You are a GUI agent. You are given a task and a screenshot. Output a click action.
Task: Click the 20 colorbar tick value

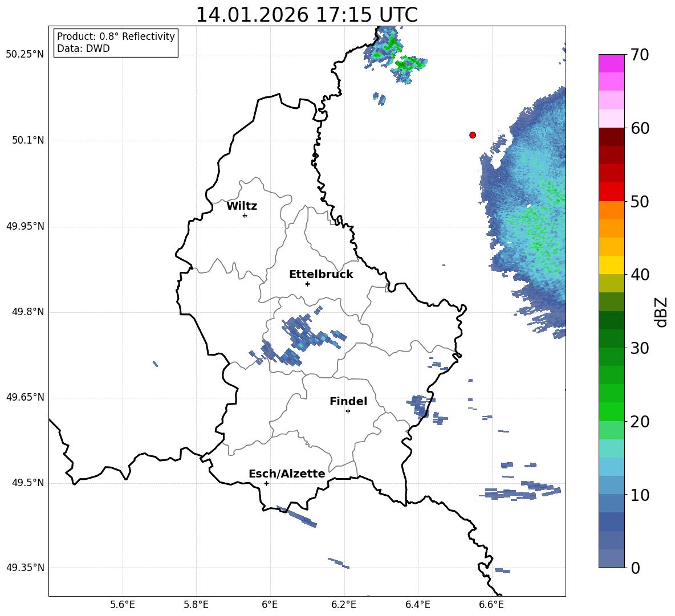click(640, 422)
